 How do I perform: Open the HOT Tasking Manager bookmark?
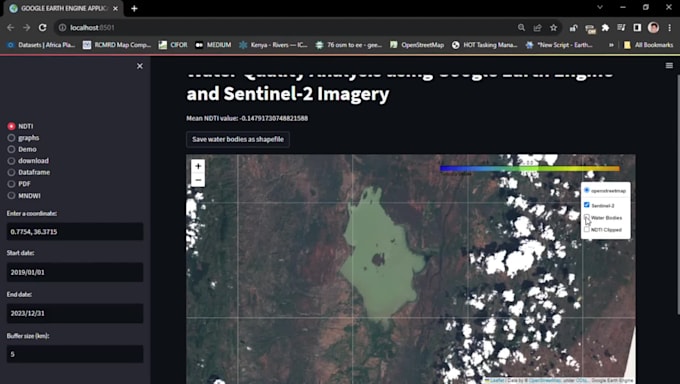tap(485, 45)
